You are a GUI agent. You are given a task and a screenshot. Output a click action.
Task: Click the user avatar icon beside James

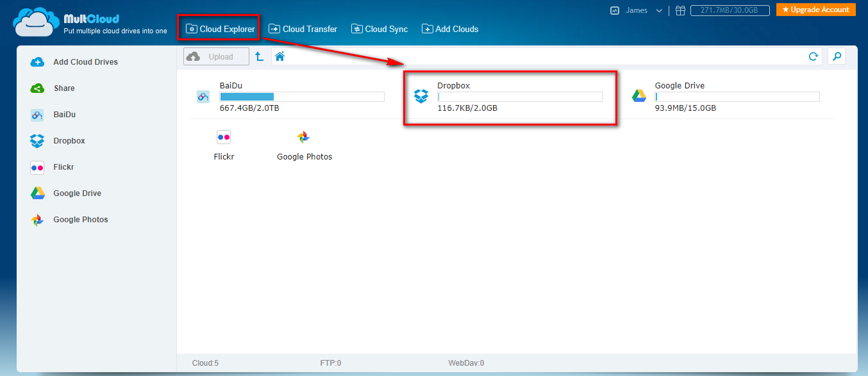pyautogui.click(x=615, y=10)
